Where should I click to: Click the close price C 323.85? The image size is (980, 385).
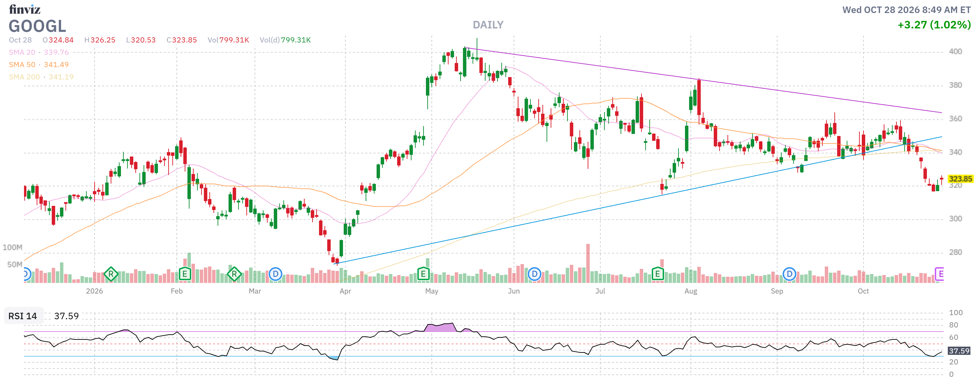(x=182, y=40)
